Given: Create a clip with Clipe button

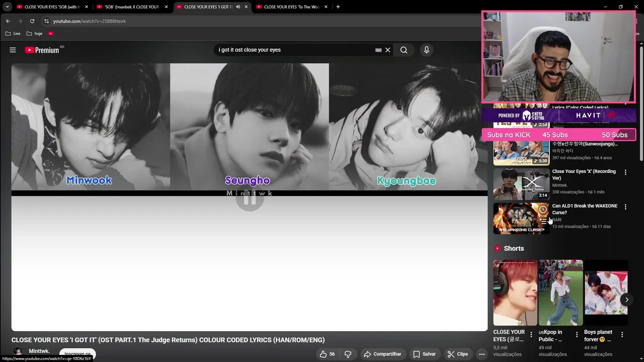Looking at the screenshot, I should tap(458, 354).
